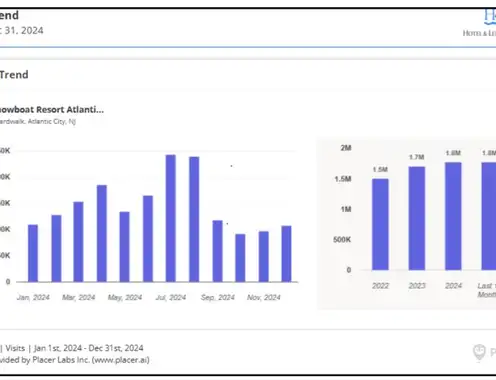Click the Showboat Resort Atlantic property title
The width and height of the screenshot is (496, 380).
(52, 109)
